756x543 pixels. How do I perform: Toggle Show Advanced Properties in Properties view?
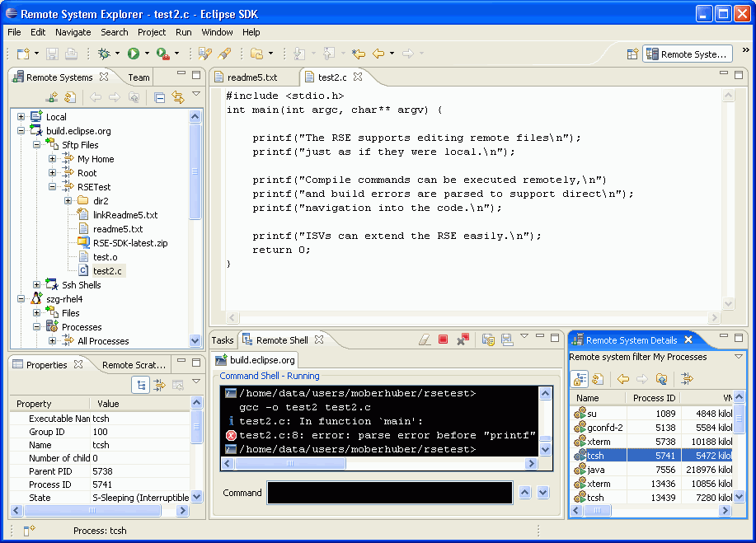[160, 385]
